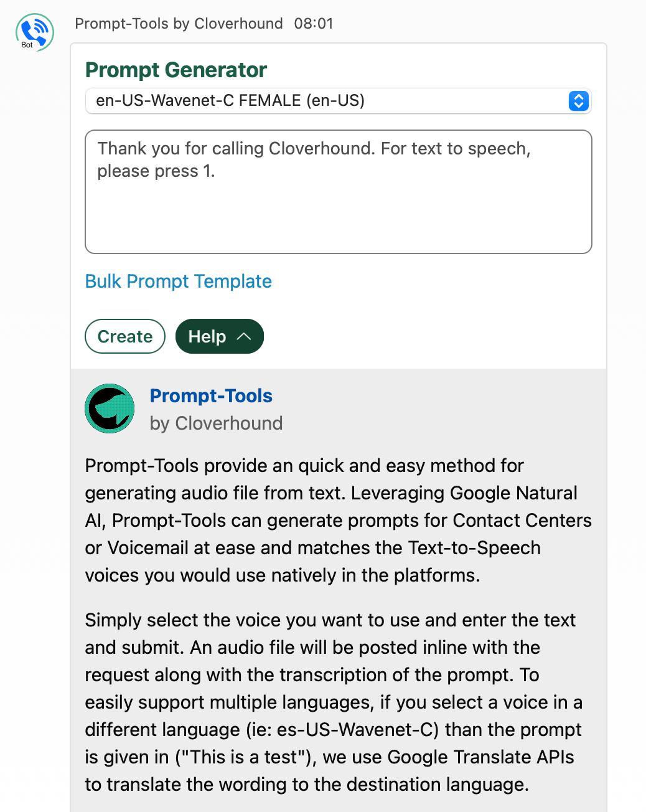Open the en-US-Wavenet-C FEMALE voice dropdown
The image size is (646, 812).
[x=337, y=101]
